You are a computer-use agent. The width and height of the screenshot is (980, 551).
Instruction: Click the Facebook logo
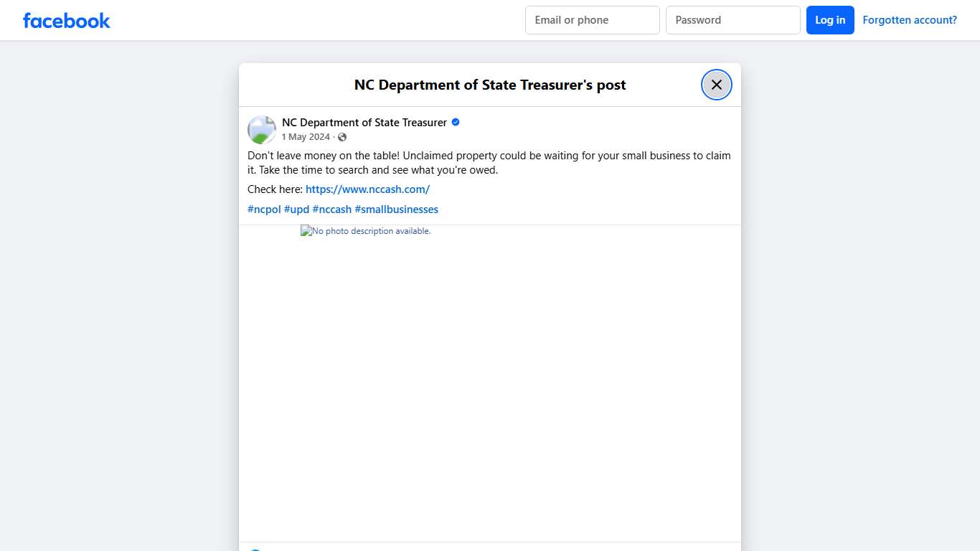coord(66,20)
